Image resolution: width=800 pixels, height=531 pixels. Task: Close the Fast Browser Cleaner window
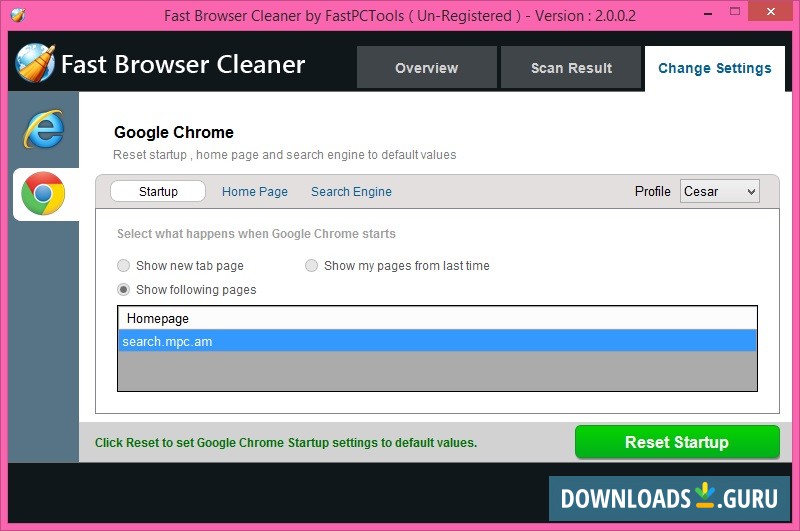pos(770,12)
